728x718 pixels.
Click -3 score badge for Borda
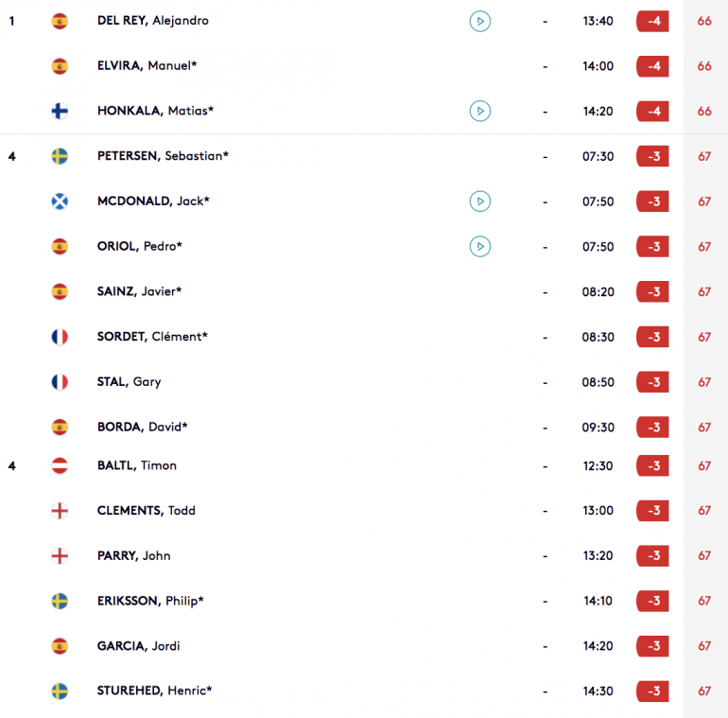pos(652,427)
